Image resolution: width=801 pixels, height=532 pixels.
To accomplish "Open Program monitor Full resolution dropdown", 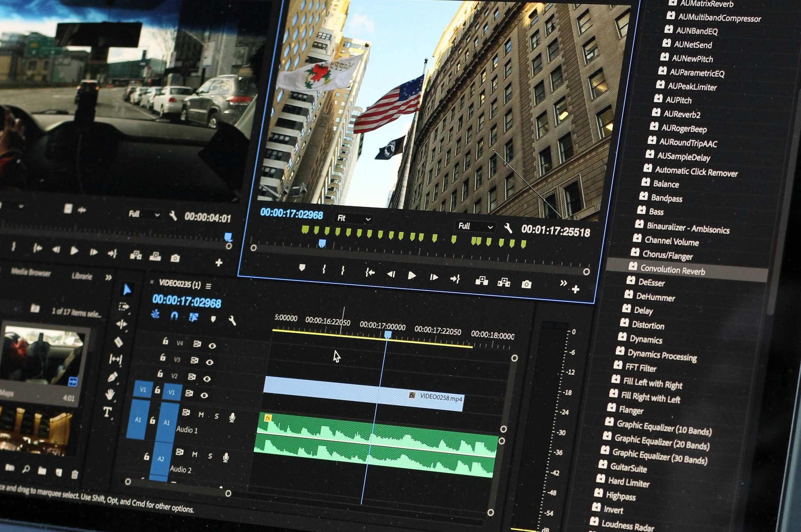I will [x=475, y=226].
